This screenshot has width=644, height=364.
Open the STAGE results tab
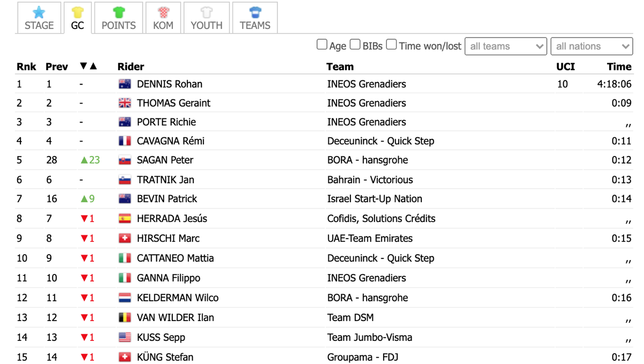[x=39, y=18]
